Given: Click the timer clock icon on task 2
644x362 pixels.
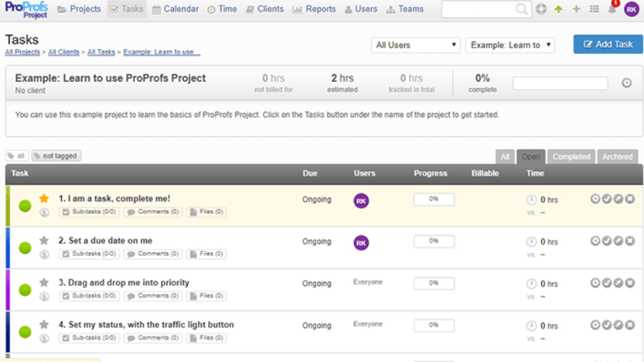Looking at the screenshot, I should [531, 242].
